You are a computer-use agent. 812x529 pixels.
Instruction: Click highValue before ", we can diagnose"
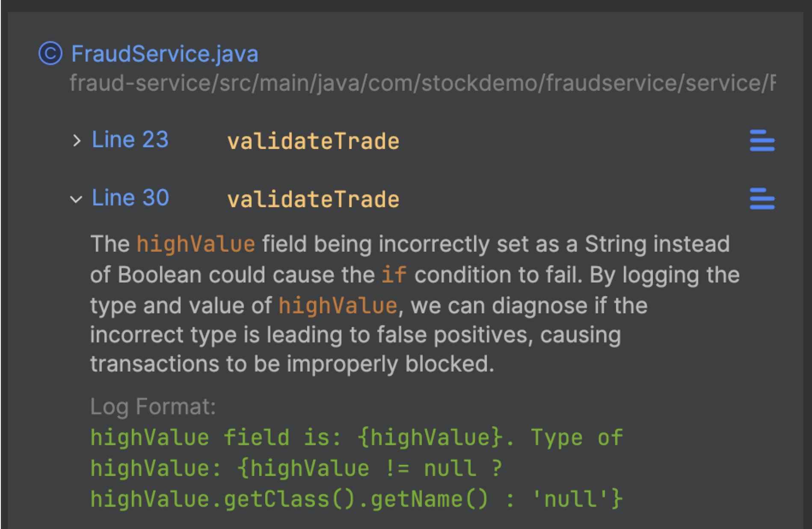[x=338, y=306]
